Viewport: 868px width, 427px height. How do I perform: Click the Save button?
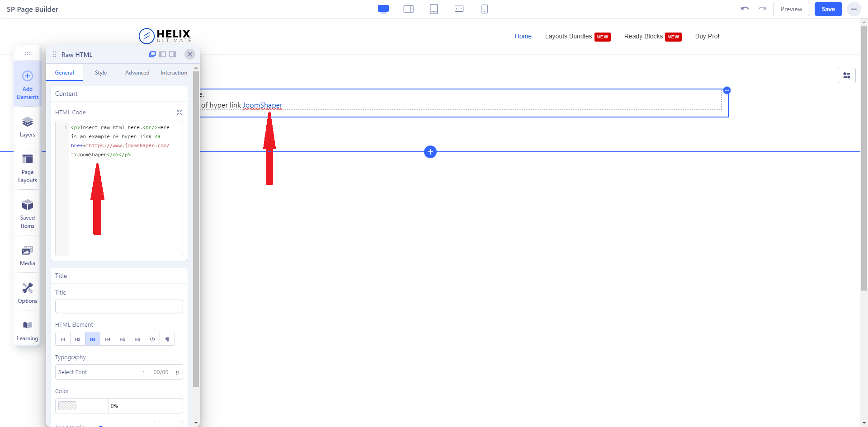pyautogui.click(x=828, y=9)
